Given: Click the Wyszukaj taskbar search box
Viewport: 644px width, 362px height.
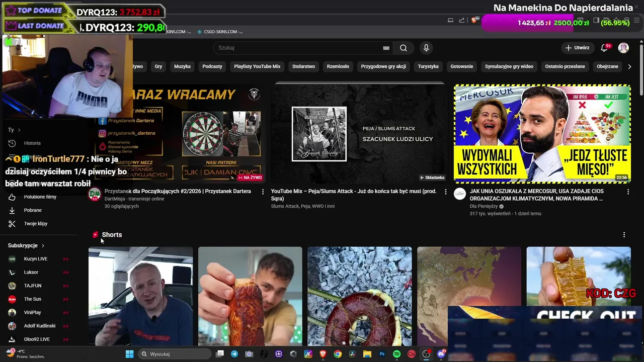Looking at the screenshot, I should [174, 354].
